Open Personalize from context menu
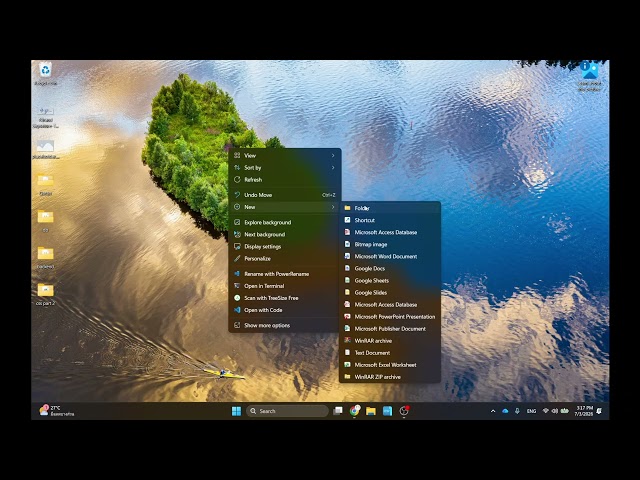The image size is (640, 480). click(284, 259)
